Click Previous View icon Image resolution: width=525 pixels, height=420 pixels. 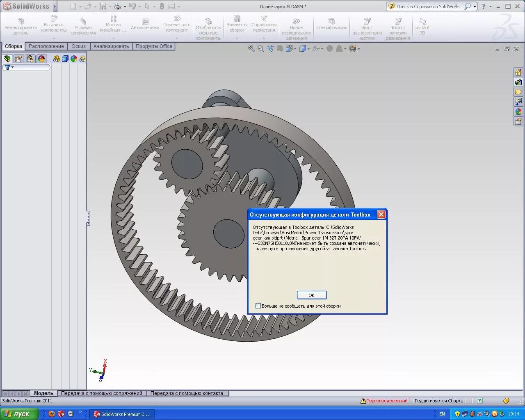point(270,48)
